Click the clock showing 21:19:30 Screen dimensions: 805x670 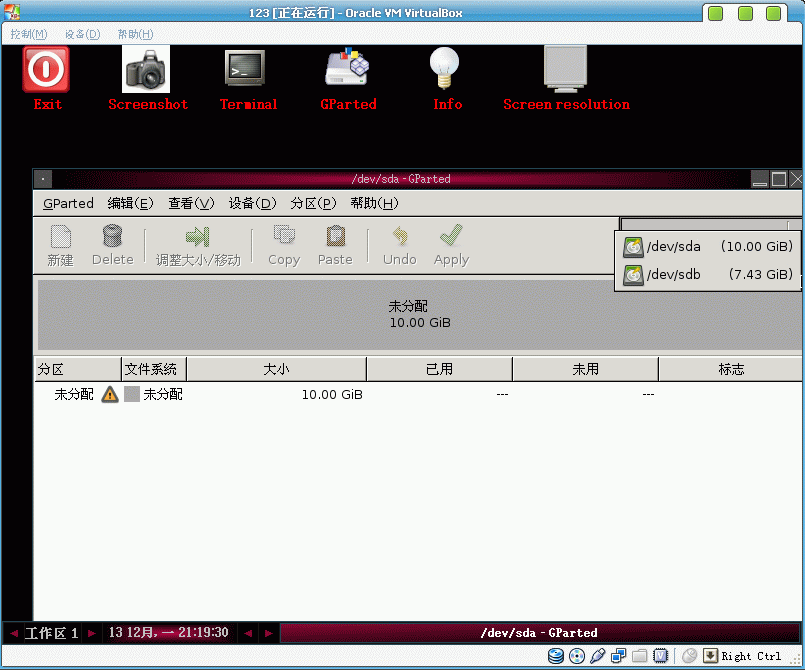[x=168, y=633]
